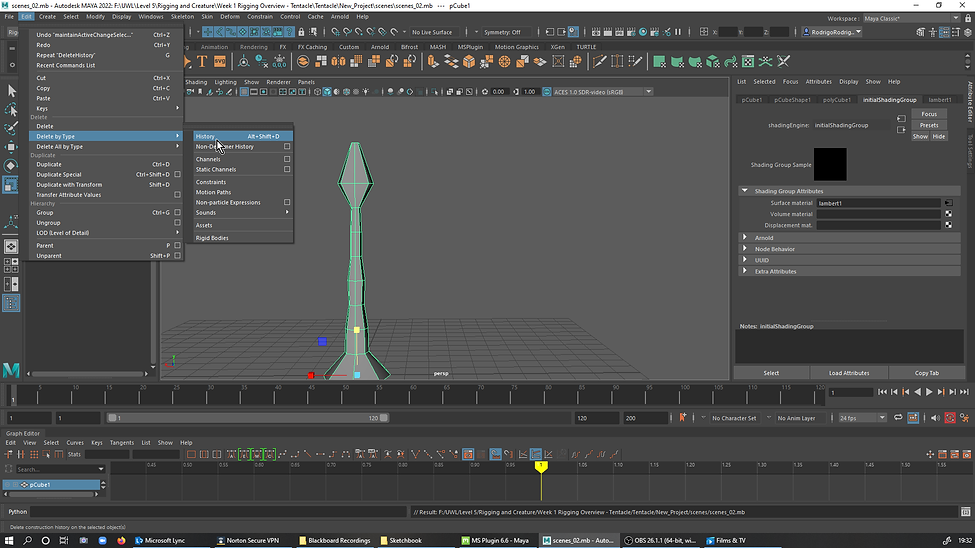975x548 pixels.
Task: Toggle auto keyframe red icon
Action: tap(950, 418)
